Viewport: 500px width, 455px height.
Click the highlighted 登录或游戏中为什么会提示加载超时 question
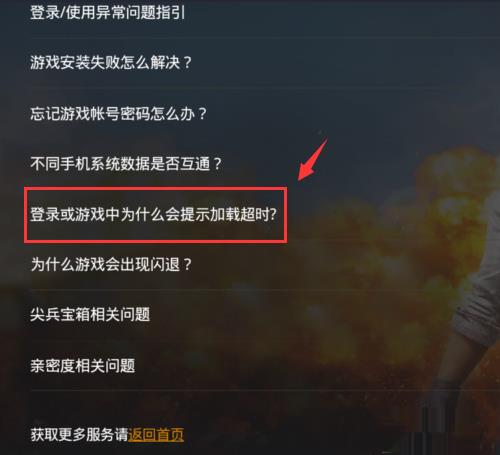pos(153,214)
